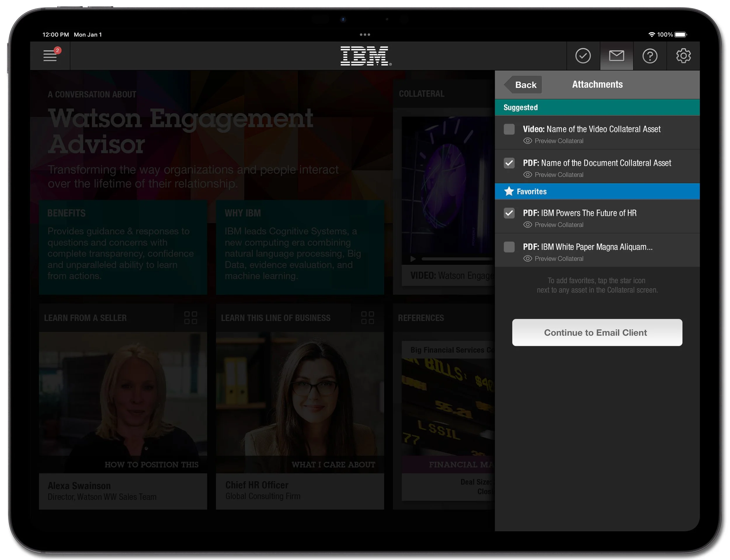
Task: Open the hamburger navigation menu
Action: tap(50, 56)
